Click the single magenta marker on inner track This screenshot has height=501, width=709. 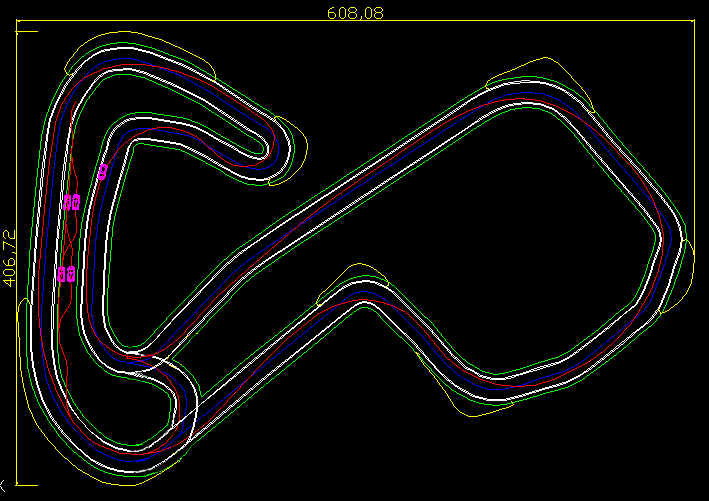coord(103,171)
